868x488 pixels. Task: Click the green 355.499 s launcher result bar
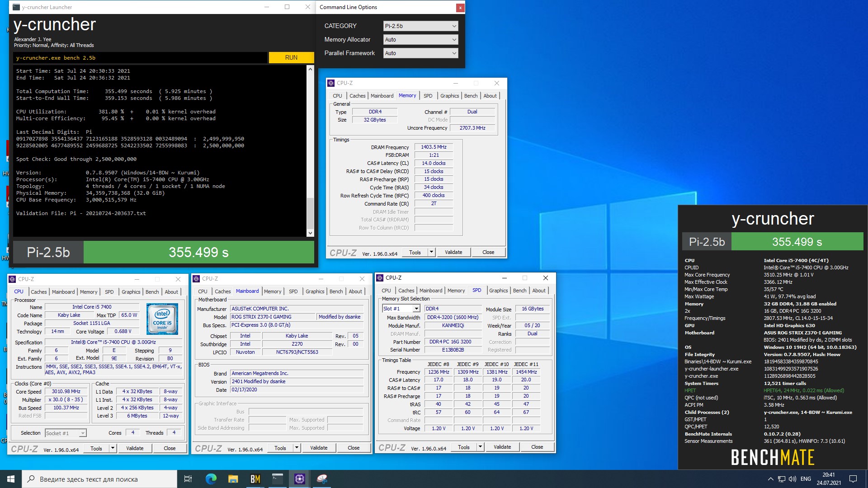pos(199,252)
